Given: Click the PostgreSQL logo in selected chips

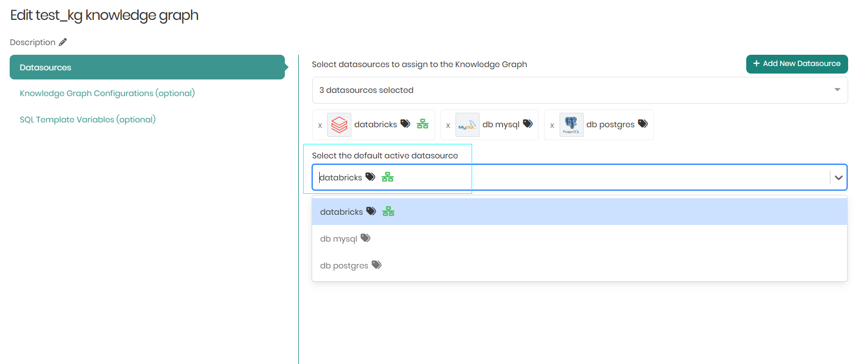Looking at the screenshot, I should click(x=571, y=125).
